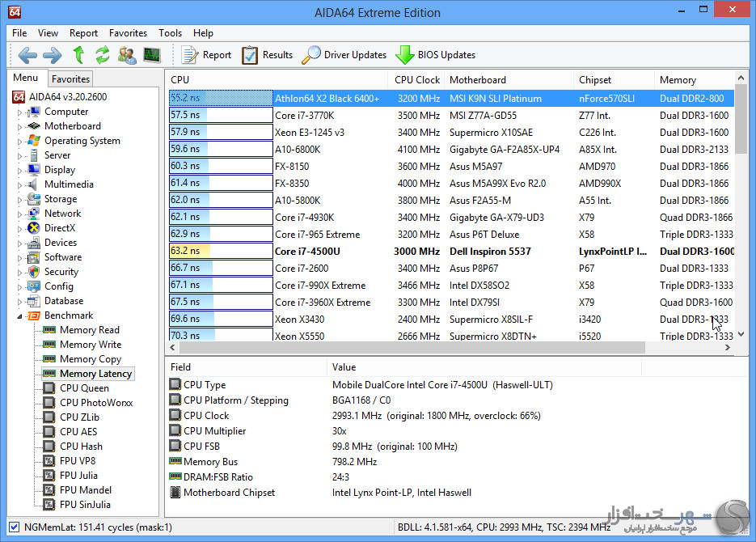
Task: Select Memory Read benchmark in tree
Action: tap(89, 330)
